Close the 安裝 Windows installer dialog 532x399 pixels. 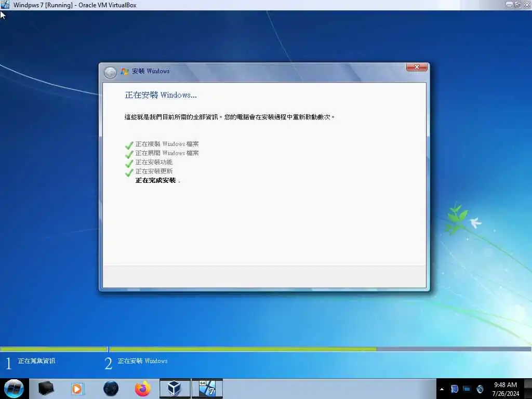pyautogui.click(x=417, y=67)
